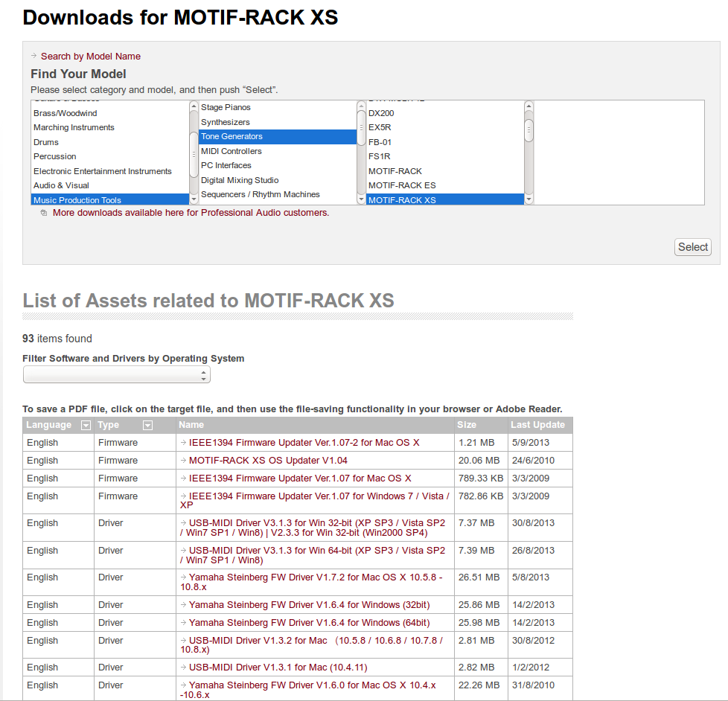Download IEEE1394 Firmware Updater Ver.1.07-2 for Mac
This screenshot has width=728, height=701.
304,443
